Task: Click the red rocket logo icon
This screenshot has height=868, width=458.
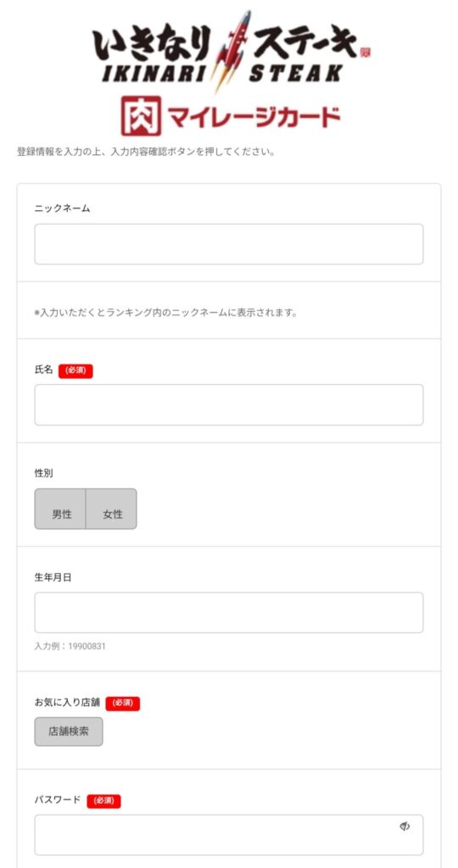Action: (x=232, y=50)
